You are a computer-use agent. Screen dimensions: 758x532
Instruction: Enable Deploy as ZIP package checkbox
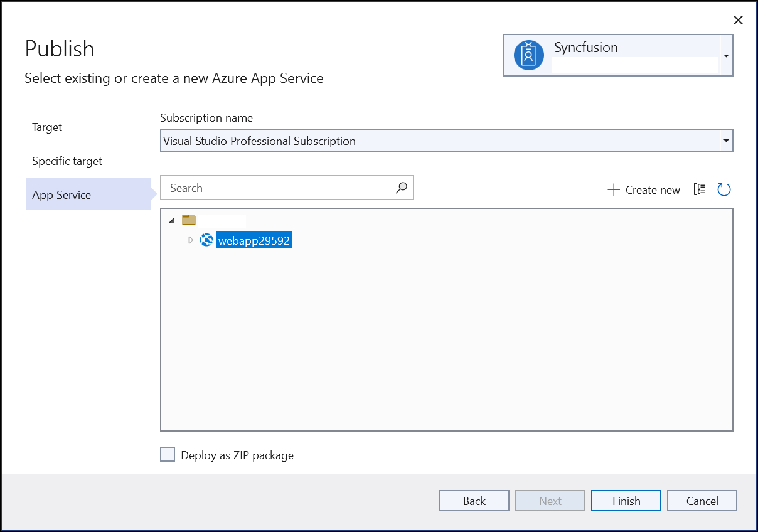tap(168, 455)
